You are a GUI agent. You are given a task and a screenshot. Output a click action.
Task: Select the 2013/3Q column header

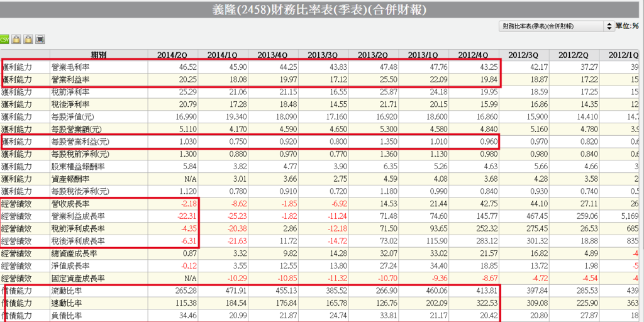point(323,55)
